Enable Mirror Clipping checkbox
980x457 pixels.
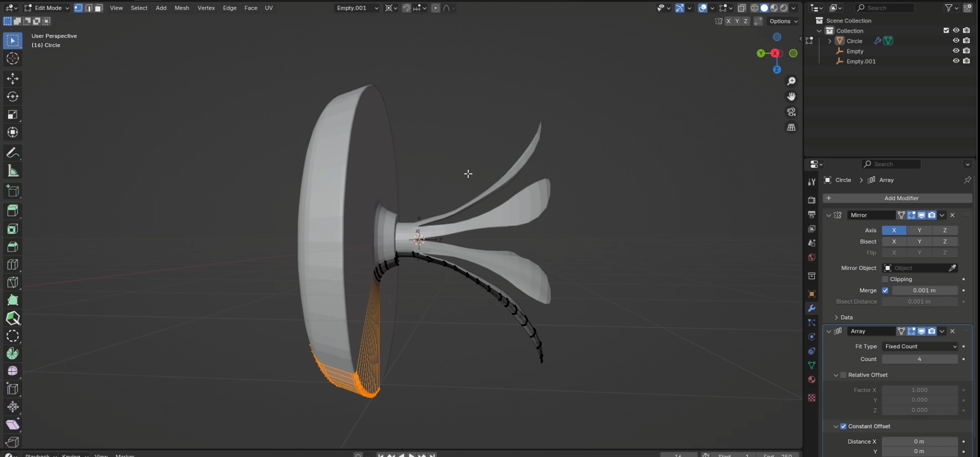(885, 279)
